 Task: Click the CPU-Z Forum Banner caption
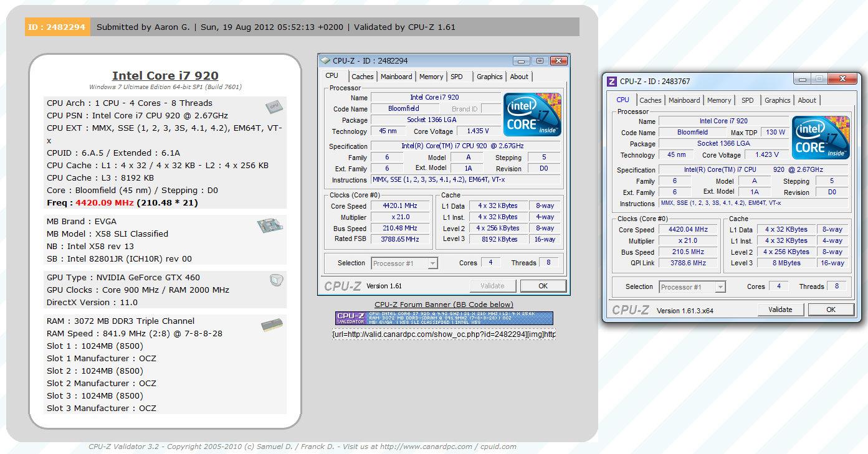(444, 305)
